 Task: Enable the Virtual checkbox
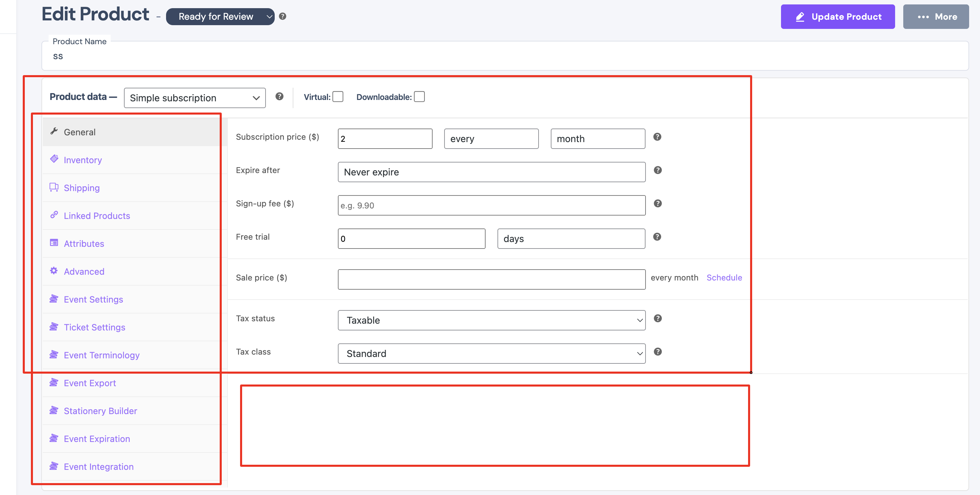click(x=338, y=97)
